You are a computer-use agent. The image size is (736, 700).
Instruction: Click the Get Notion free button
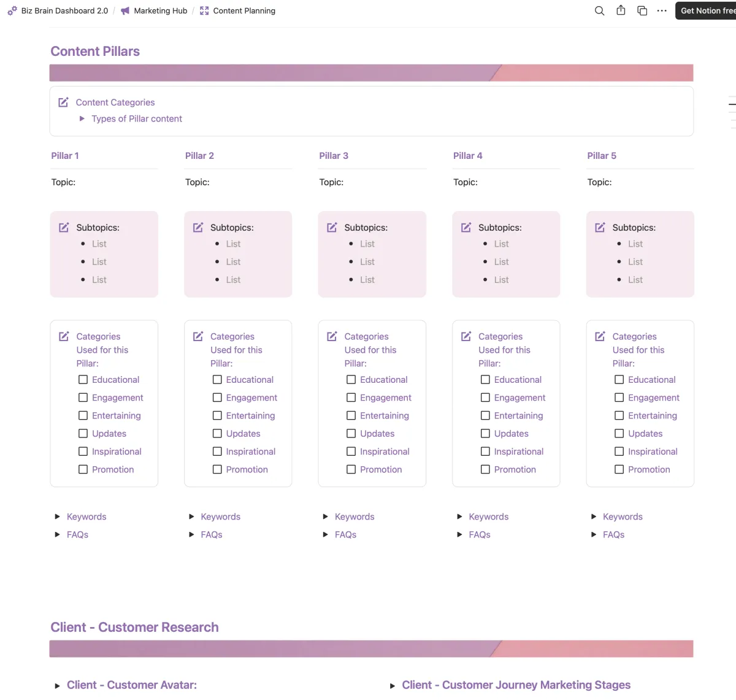click(x=706, y=10)
